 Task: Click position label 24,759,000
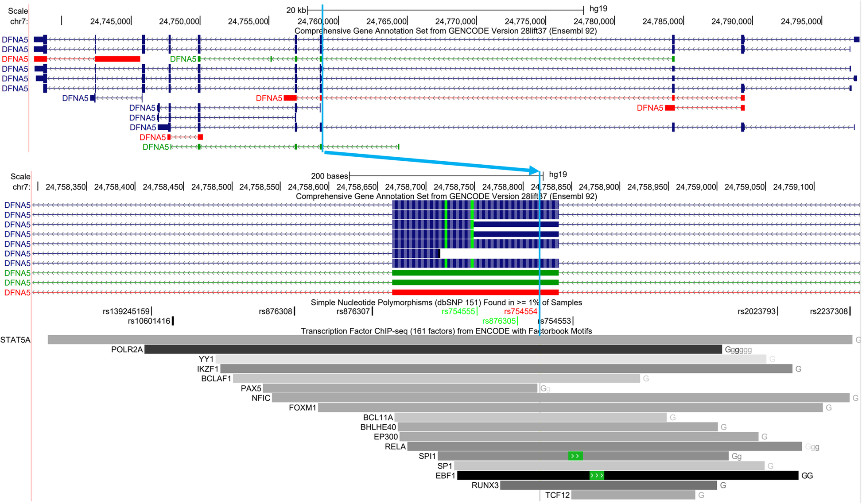coord(696,187)
